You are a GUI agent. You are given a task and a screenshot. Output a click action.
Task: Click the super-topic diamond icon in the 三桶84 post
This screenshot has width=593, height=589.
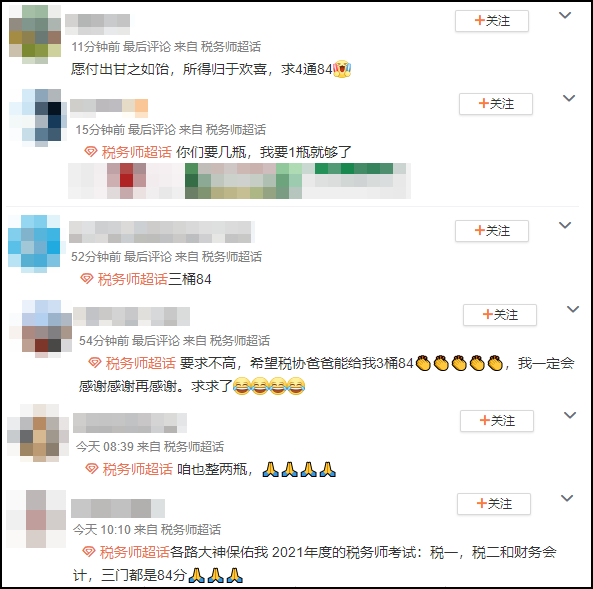[87, 279]
